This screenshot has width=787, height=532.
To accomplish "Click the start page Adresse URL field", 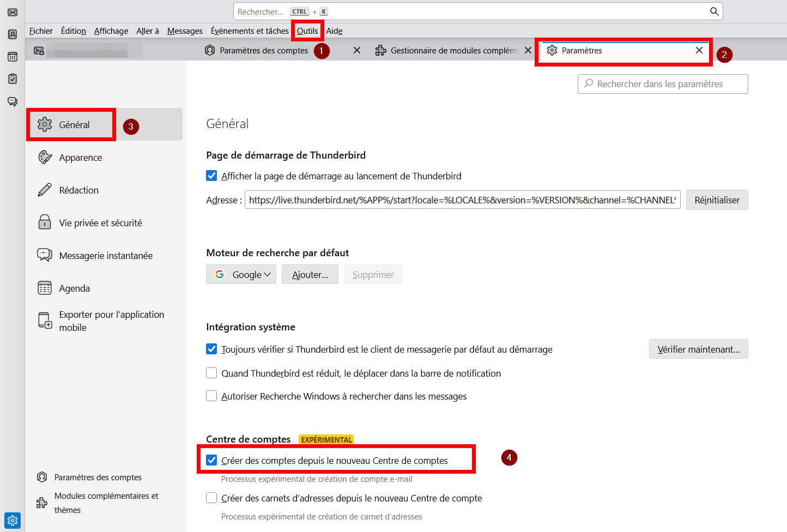I will 462,199.
